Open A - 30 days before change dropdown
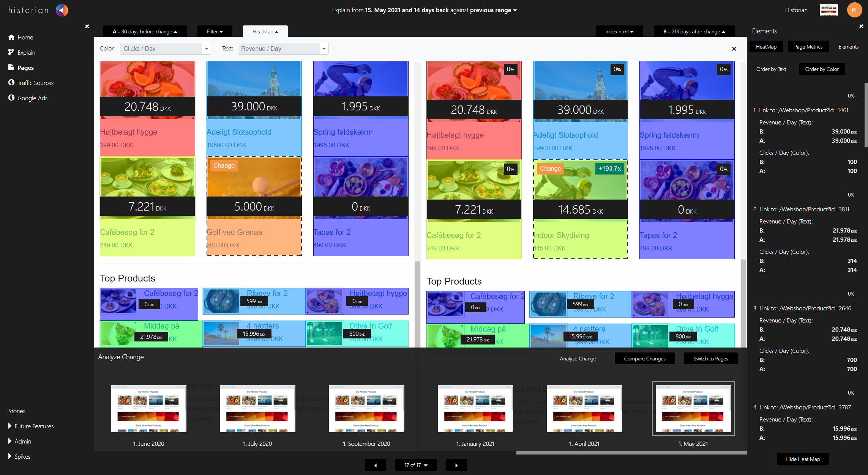Viewport: 868px width, 475px height. point(145,31)
